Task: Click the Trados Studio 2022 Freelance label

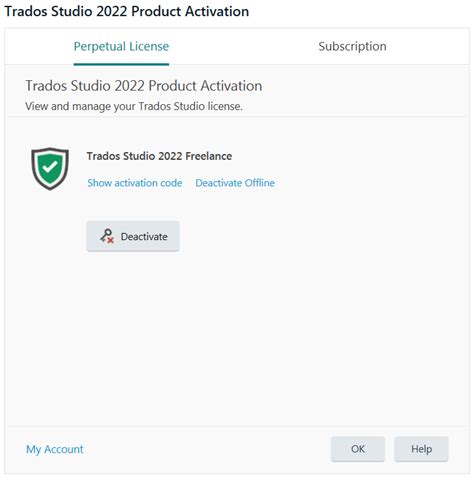Action: 159,156
